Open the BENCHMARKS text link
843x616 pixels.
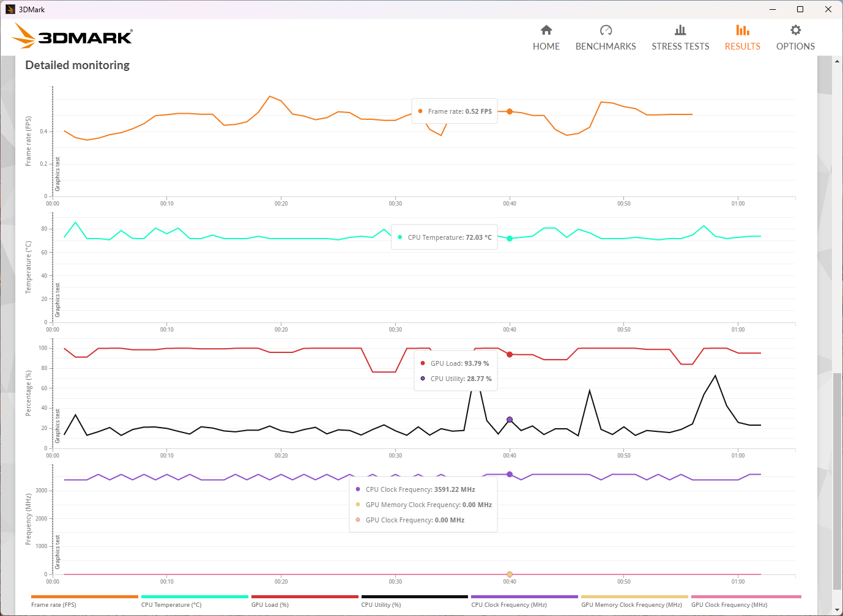tap(606, 46)
